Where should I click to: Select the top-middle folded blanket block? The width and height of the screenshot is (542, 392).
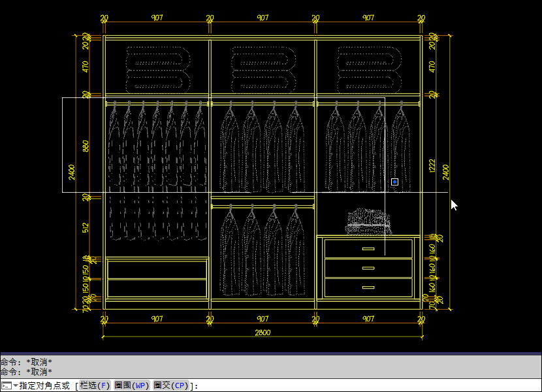(263, 69)
